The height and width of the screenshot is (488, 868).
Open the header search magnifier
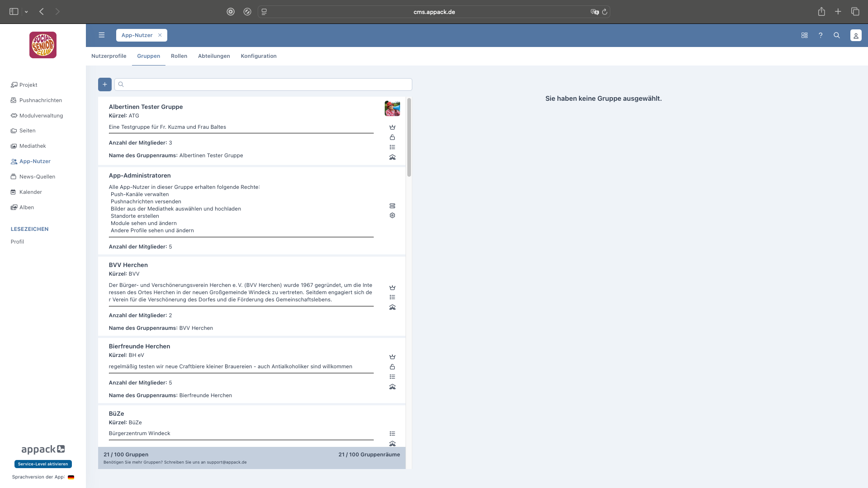(x=837, y=35)
